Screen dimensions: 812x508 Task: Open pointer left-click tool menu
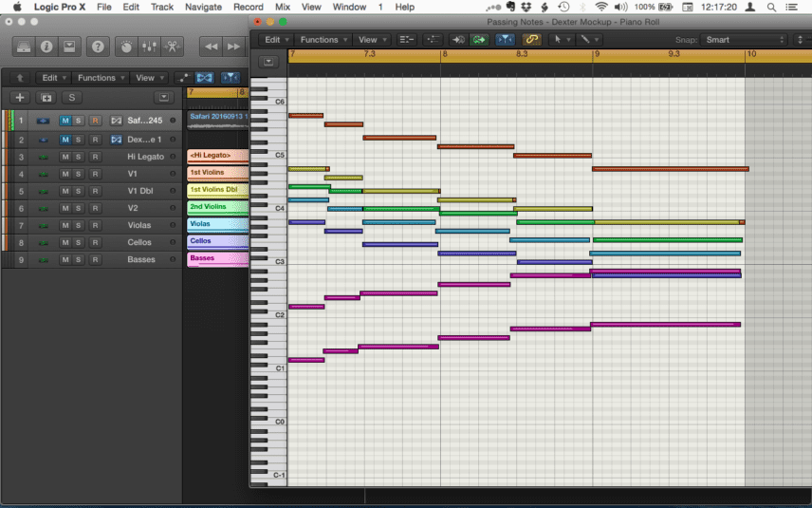click(x=562, y=39)
